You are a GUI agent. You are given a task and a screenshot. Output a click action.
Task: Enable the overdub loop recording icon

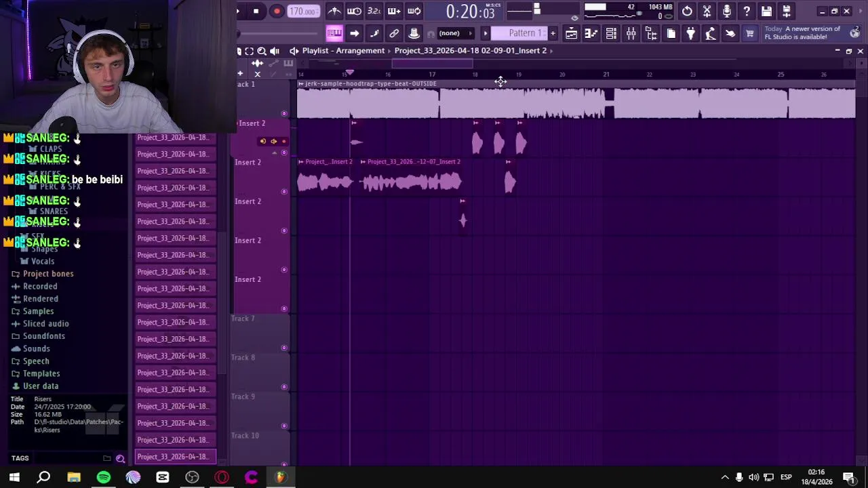pyautogui.click(x=394, y=11)
